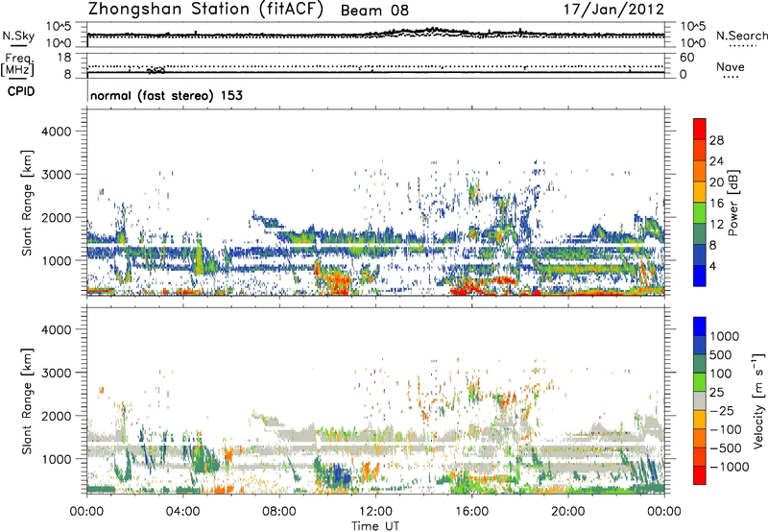Click the '3000' tick of the velocity panel
The width and height of the screenshot is (768, 532).
pos(56,373)
